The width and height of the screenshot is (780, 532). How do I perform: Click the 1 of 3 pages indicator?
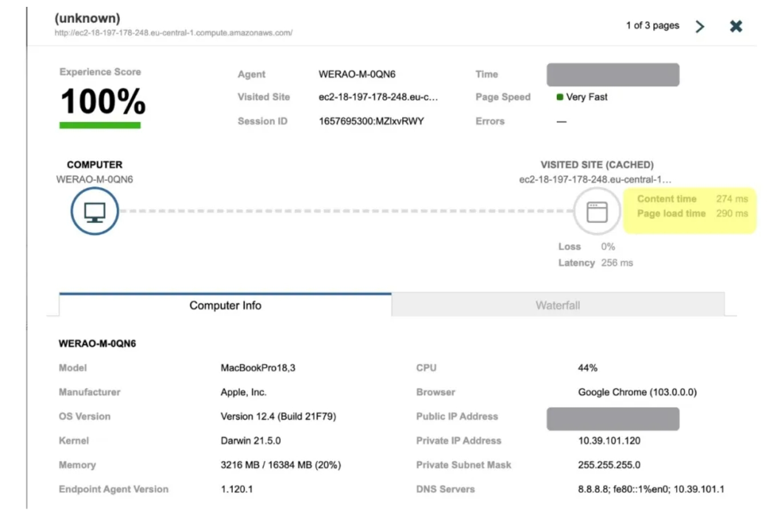point(652,26)
